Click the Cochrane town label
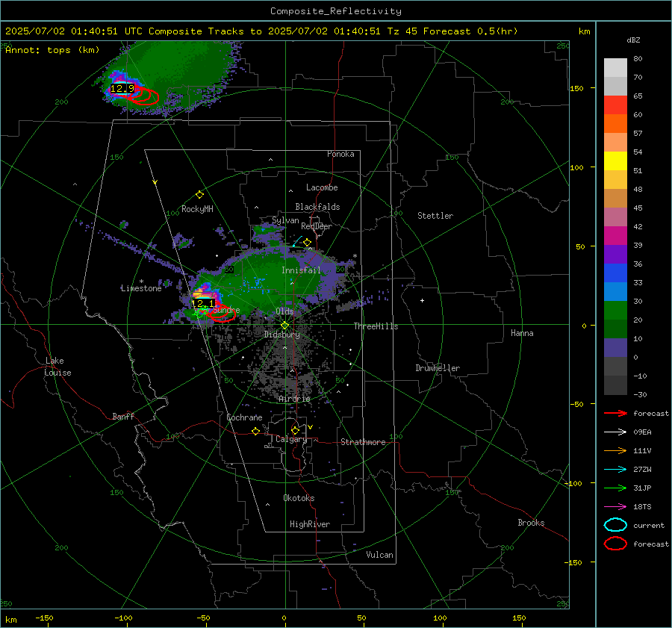Screen dimensions: 672x628 tap(244, 417)
